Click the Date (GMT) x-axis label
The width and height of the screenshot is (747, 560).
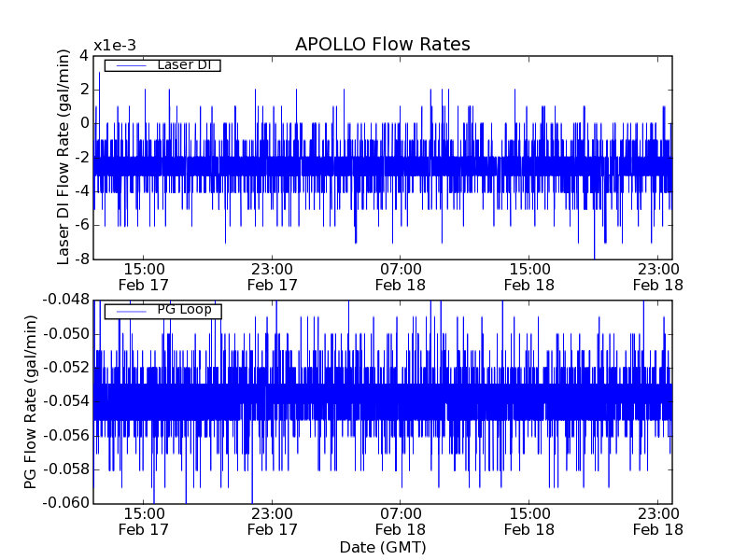click(x=382, y=547)
